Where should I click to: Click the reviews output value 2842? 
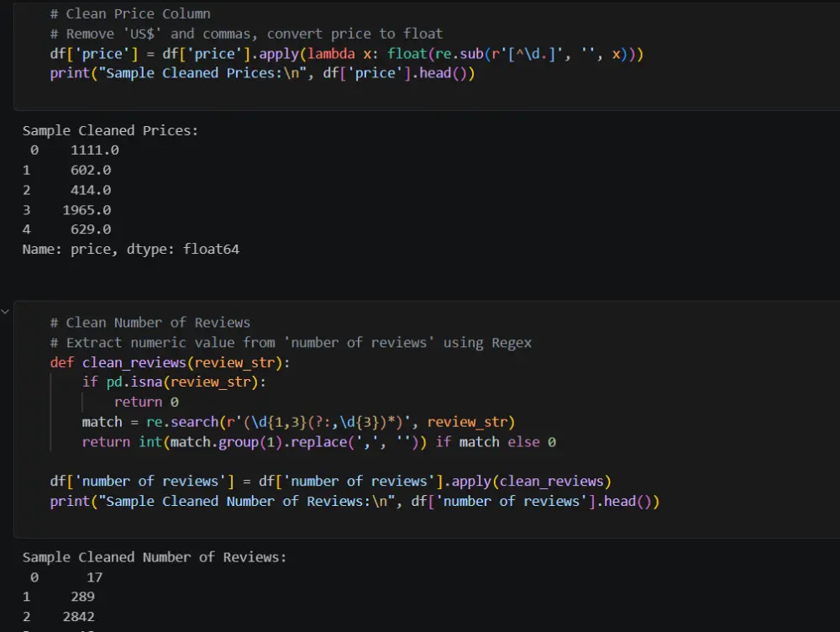(x=79, y=617)
